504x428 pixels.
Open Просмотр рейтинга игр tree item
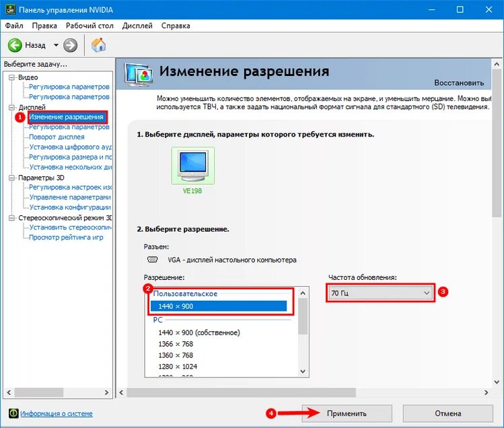66,238
